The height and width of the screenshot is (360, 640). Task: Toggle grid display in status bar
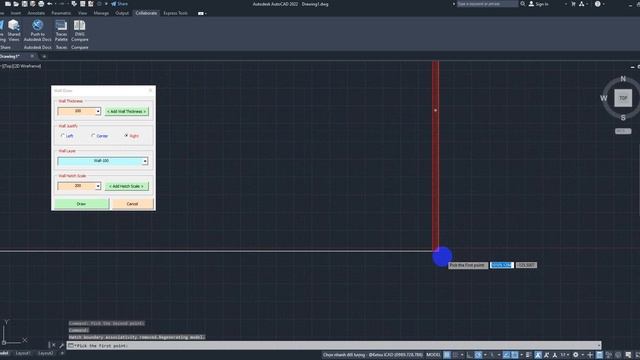tap(447, 355)
